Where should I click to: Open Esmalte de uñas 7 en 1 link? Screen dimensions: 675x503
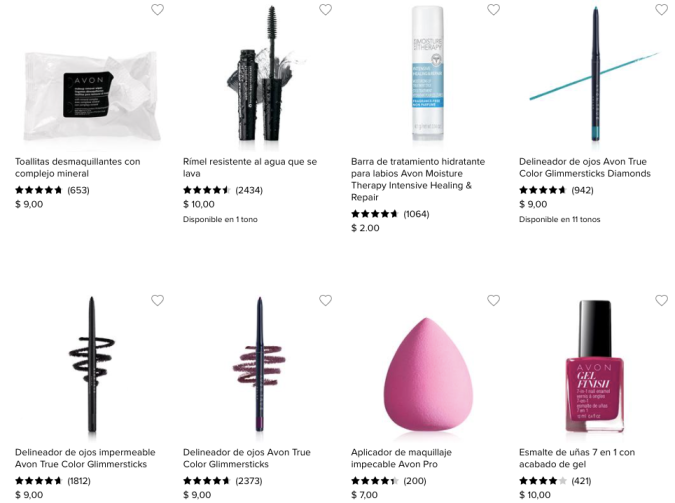[x=577, y=458]
